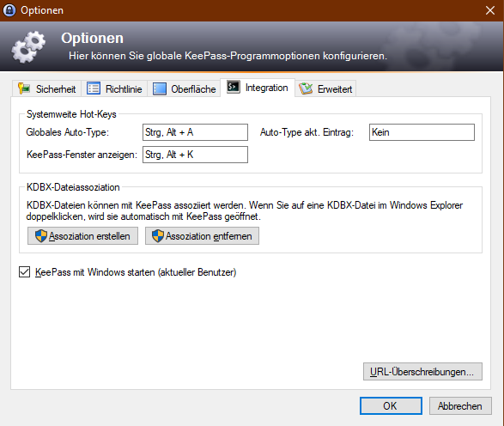Click the Globales Auto-Type hotkey field
Screen dimensions: 504x426
click(x=195, y=132)
